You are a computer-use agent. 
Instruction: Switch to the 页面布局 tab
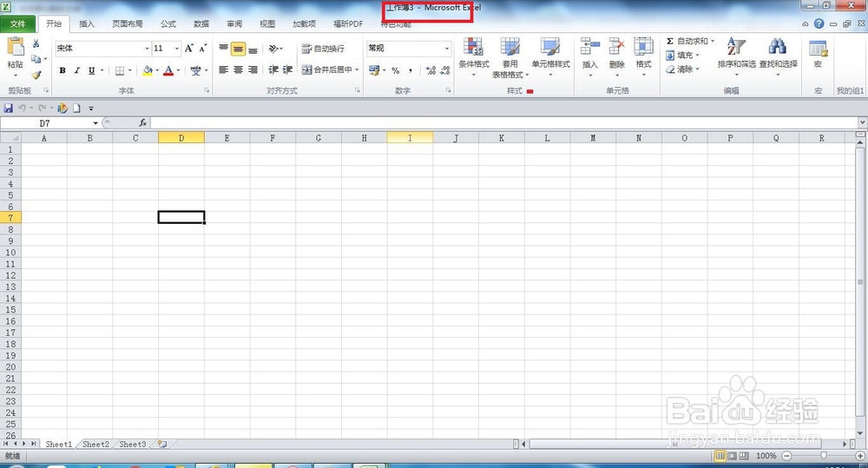pos(128,23)
